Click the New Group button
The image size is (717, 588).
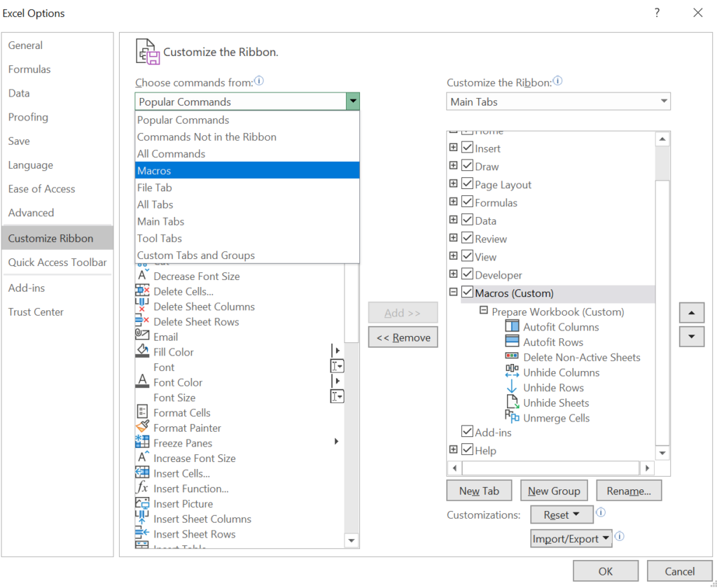tap(554, 491)
